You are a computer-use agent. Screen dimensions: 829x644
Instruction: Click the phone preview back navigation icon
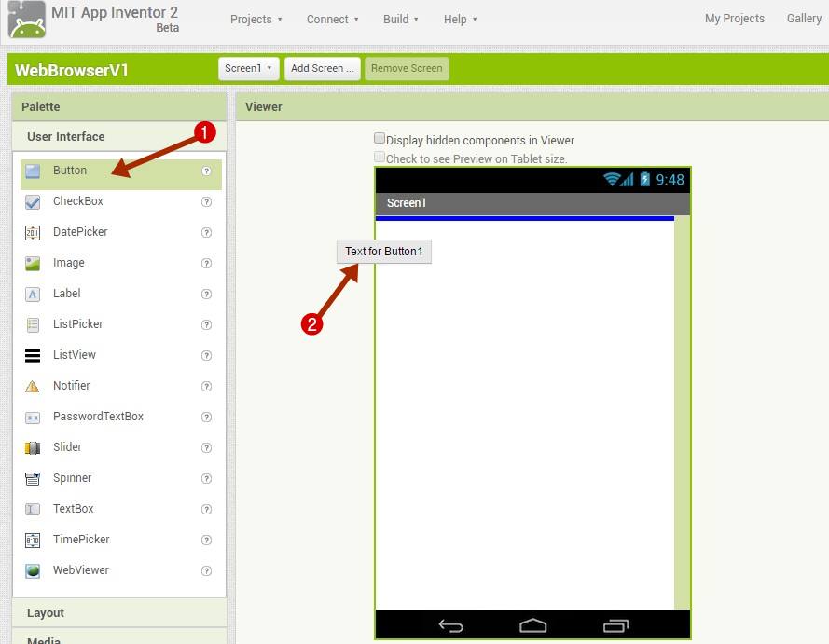click(x=451, y=626)
